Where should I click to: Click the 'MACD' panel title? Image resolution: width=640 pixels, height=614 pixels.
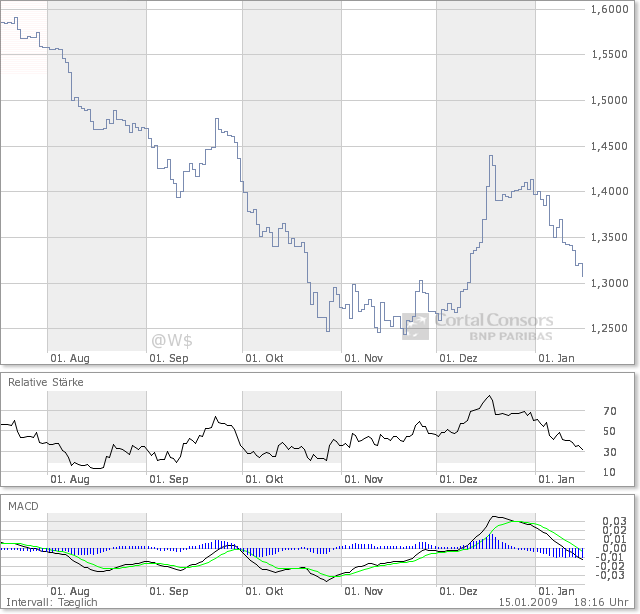(x=23, y=506)
